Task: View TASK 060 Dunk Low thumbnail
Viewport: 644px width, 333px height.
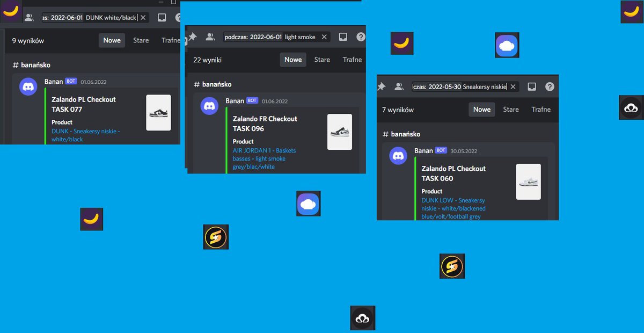Action: coord(529,182)
